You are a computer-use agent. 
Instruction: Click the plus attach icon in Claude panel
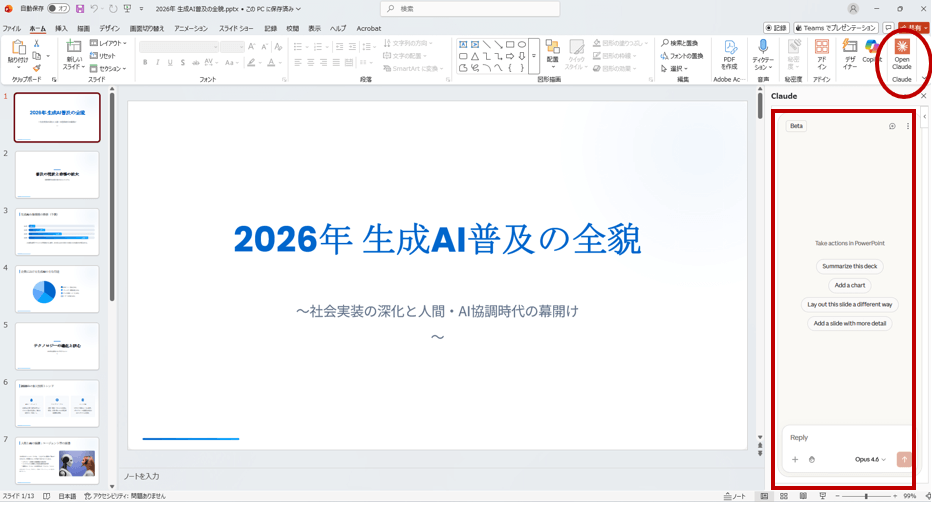[795, 460]
